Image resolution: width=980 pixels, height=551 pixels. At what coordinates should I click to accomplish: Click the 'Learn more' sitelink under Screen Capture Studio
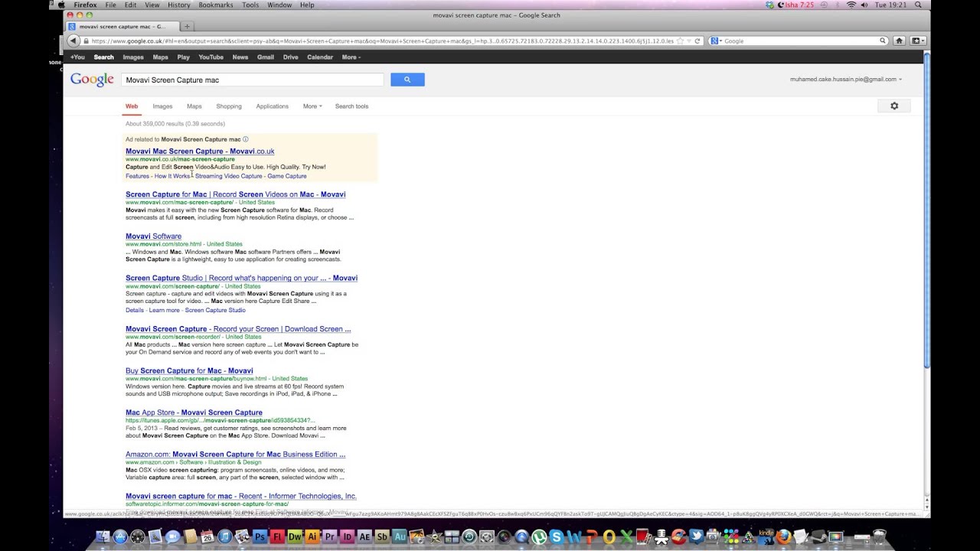click(164, 310)
